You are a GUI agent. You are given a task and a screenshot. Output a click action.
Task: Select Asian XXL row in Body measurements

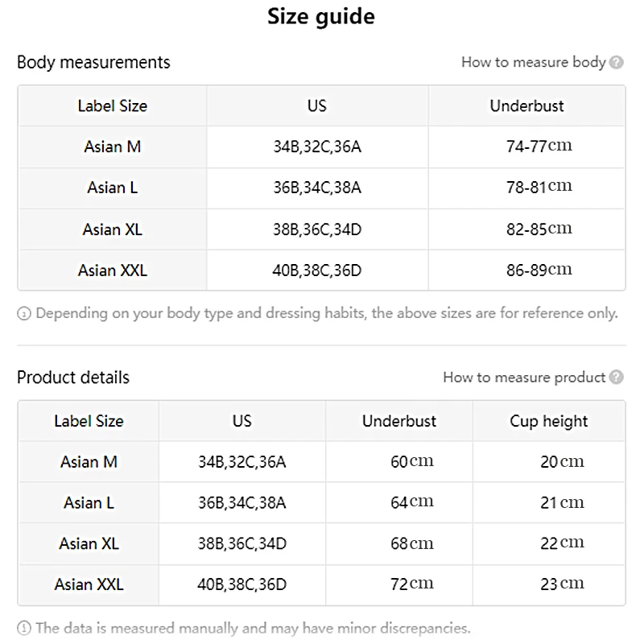113,270
